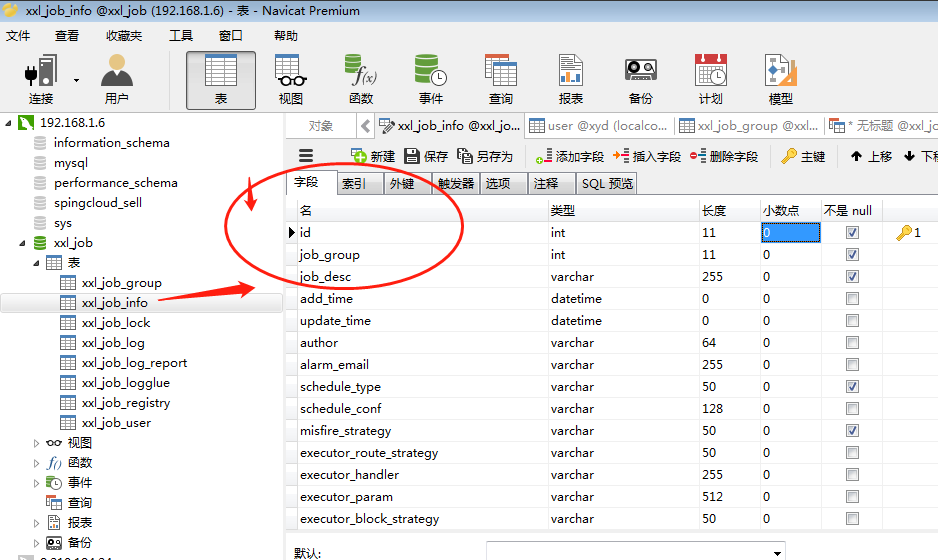Click 添加字段 add field button
The width and height of the screenshot is (938, 560).
click(x=570, y=156)
